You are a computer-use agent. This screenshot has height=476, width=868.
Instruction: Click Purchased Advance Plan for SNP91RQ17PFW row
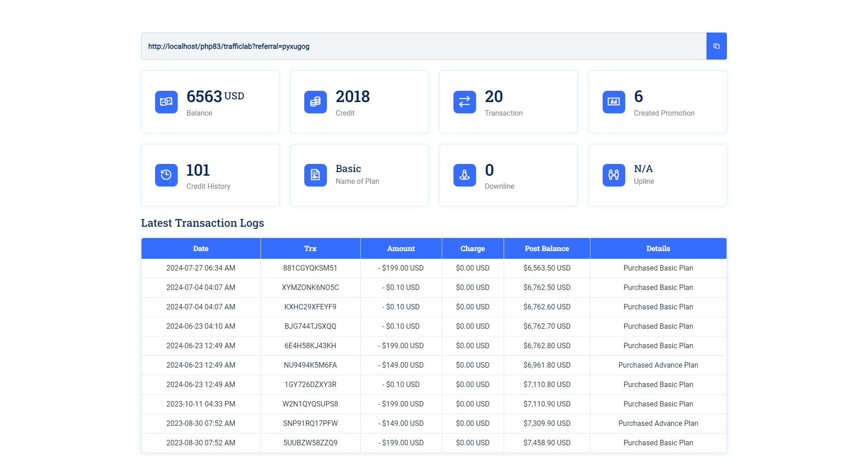point(658,424)
